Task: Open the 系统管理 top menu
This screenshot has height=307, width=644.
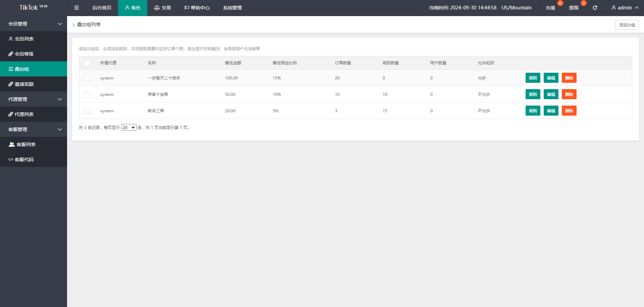Action: click(232, 8)
